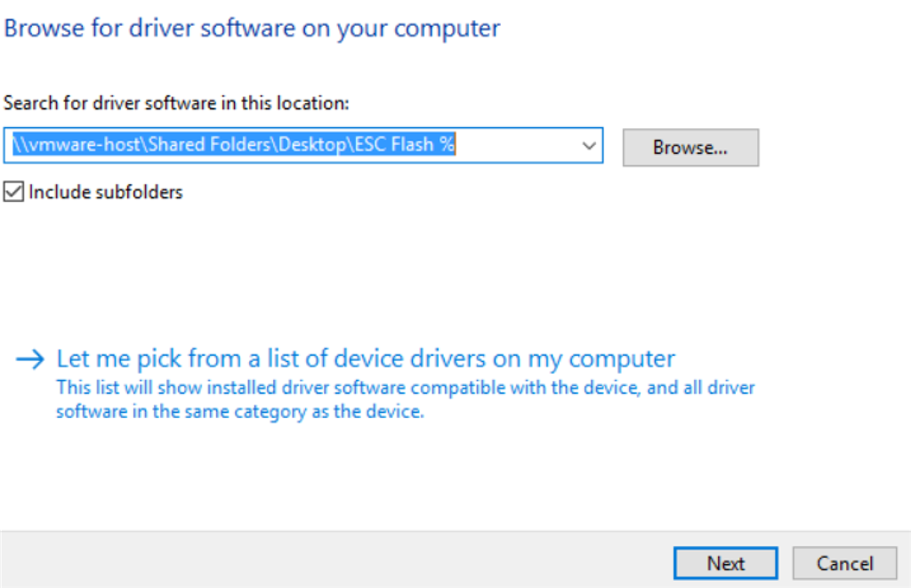This screenshot has height=588, width=911.
Task: Select the description line starting This list will show
Action: click(406, 388)
